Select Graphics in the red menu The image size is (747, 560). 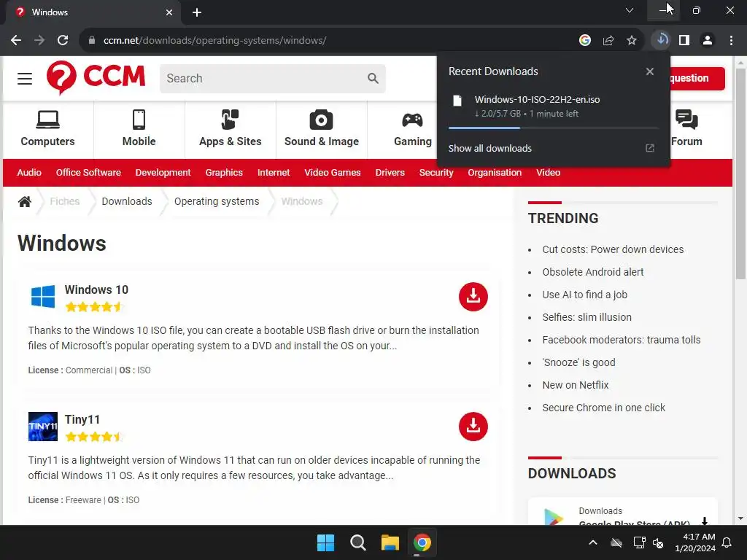tap(224, 172)
